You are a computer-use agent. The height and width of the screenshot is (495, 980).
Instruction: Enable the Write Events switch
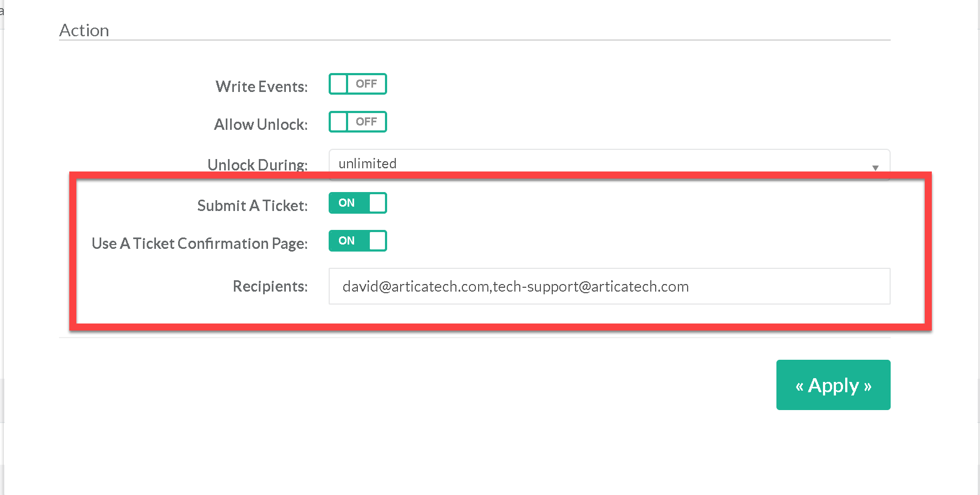pos(357,84)
